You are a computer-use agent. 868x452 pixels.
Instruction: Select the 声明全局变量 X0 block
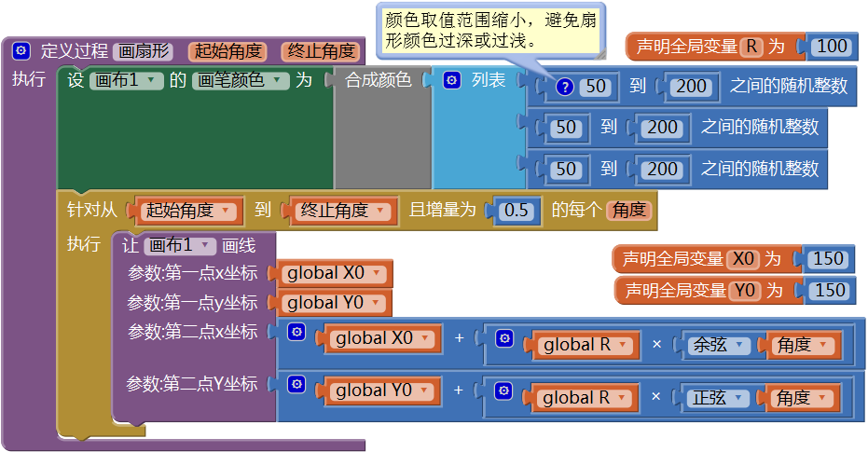click(x=672, y=259)
